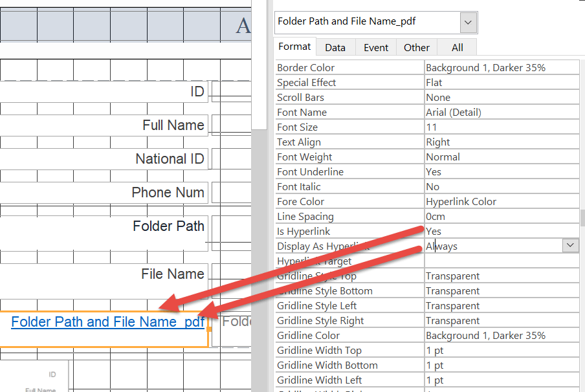Select the Fore Color property name

pos(300,201)
